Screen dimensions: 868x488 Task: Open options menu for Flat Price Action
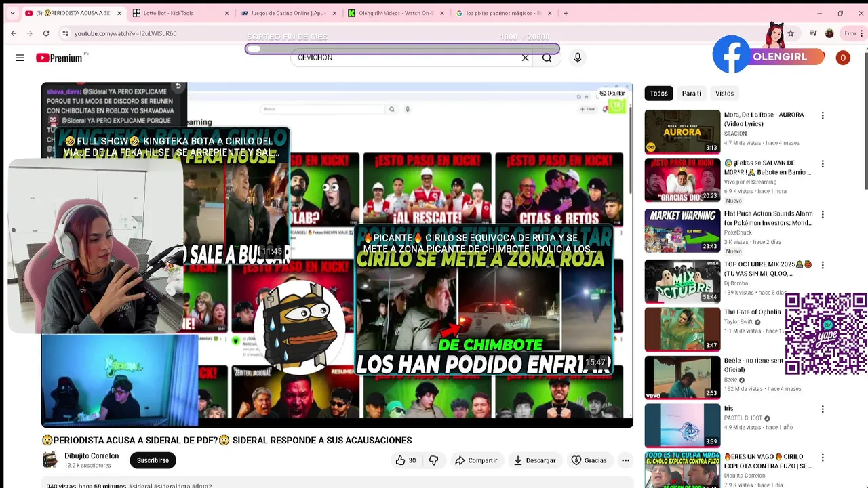point(823,214)
